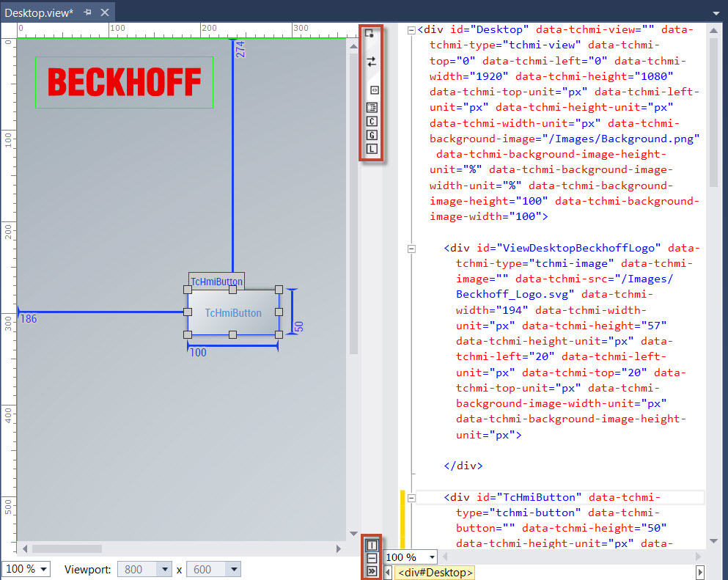Image resolution: width=728 pixels, height=580 pixels.
Task: Open the viewport width 800 dropdown
Action: point(164,569)
